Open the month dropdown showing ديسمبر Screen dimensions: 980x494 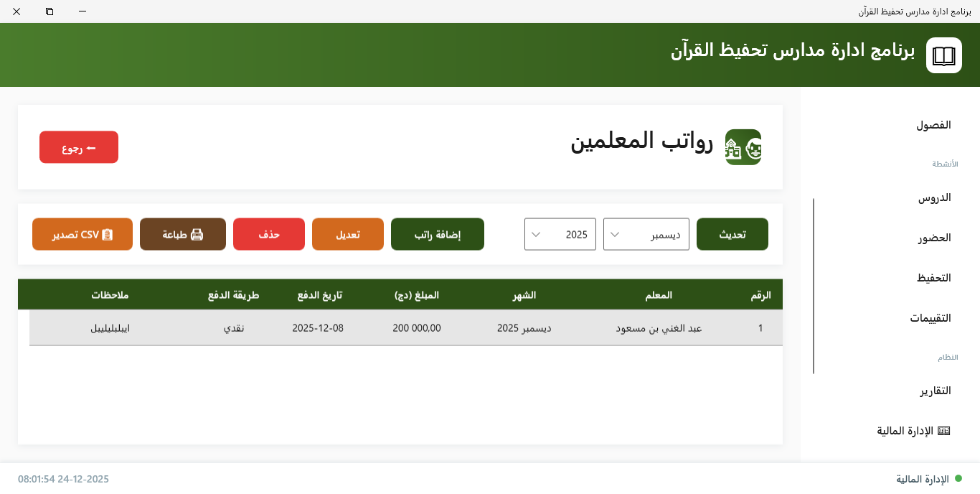click(646, 233)
